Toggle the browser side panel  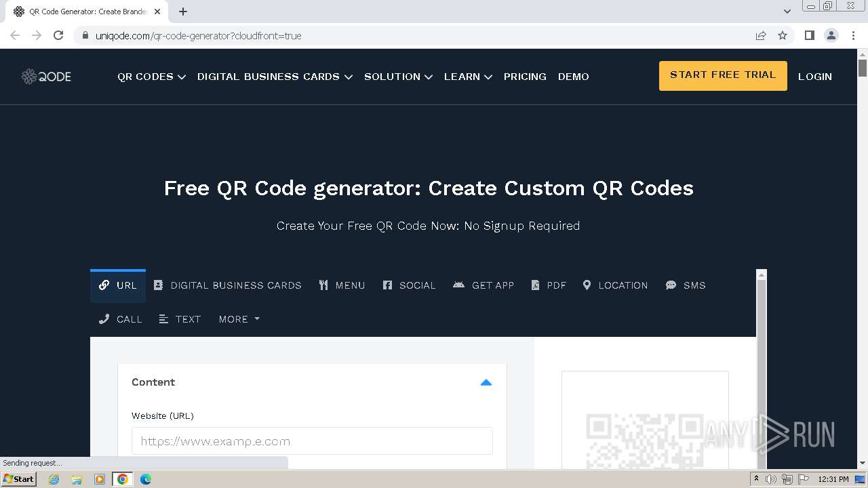[x=809, y=35]
